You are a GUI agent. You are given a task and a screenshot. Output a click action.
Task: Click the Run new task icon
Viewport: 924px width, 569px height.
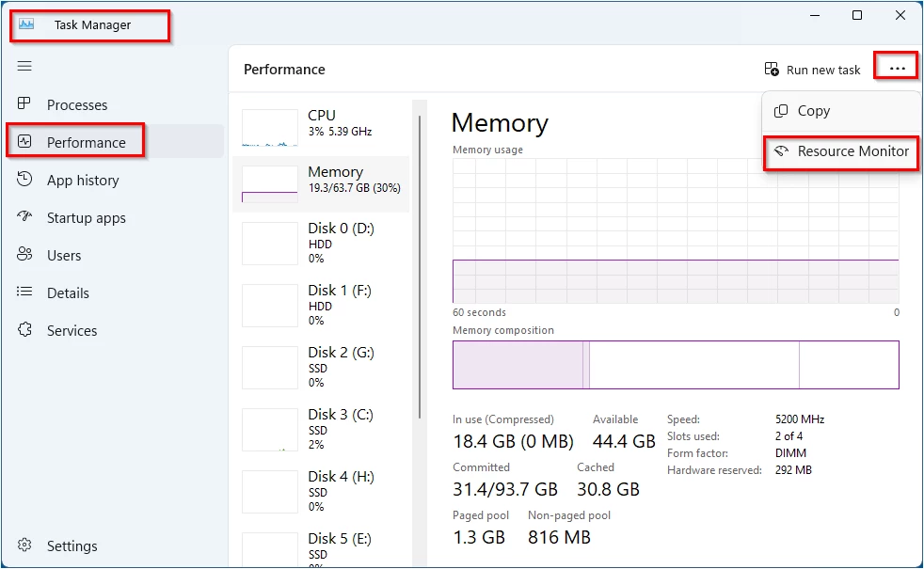772,69
